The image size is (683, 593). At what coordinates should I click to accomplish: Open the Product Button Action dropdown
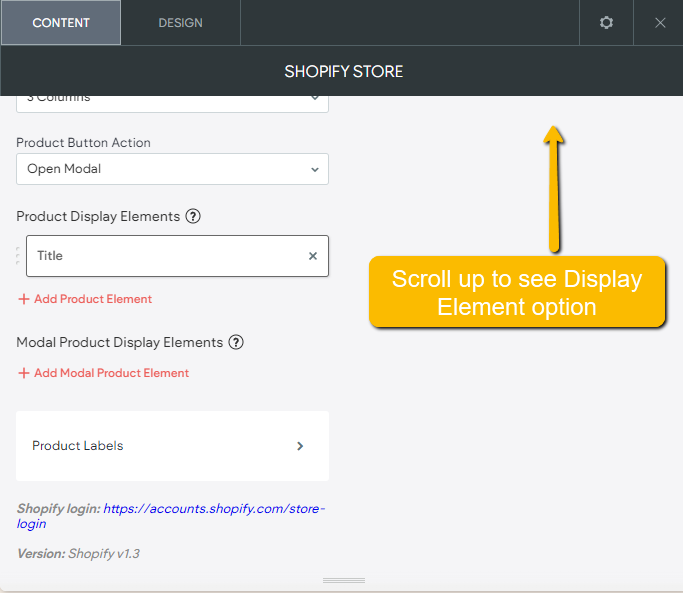tap(172, 169)
